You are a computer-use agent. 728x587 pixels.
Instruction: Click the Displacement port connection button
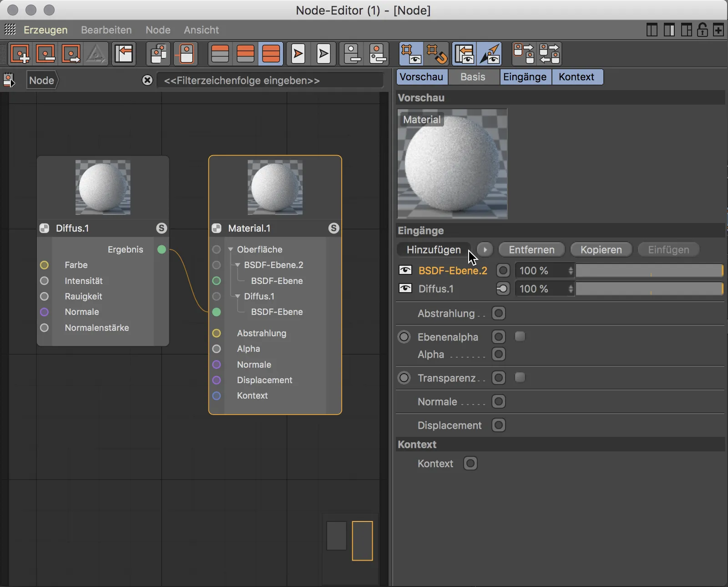coord(499,425)
